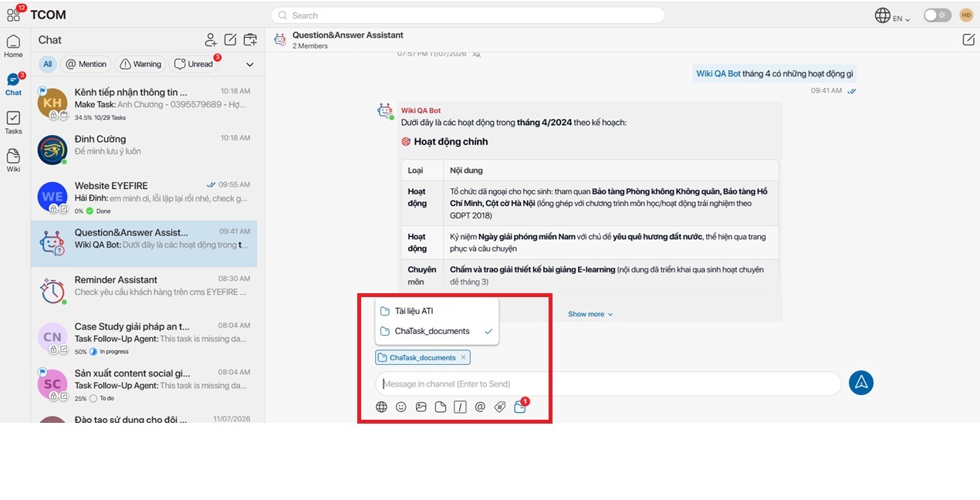
Task: Click the Wiki QA Bot mention link
Action: pos(718,73)
